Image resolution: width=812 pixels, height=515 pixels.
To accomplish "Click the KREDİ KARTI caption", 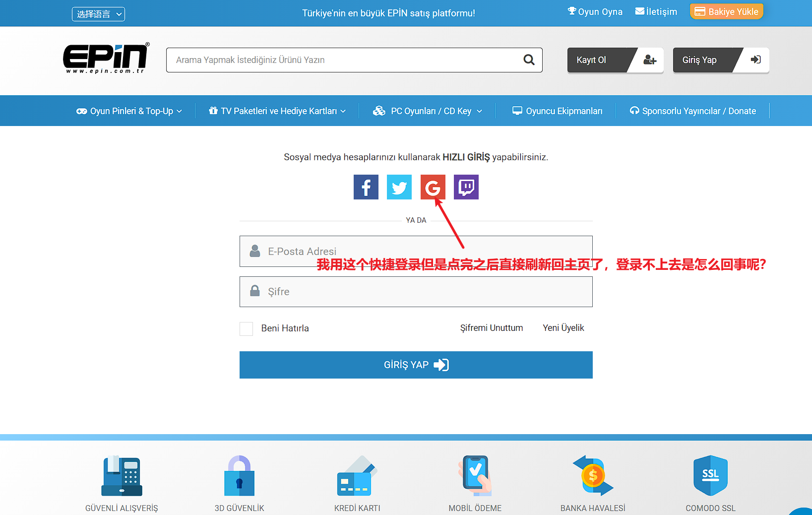I will [x=357, y=509].
